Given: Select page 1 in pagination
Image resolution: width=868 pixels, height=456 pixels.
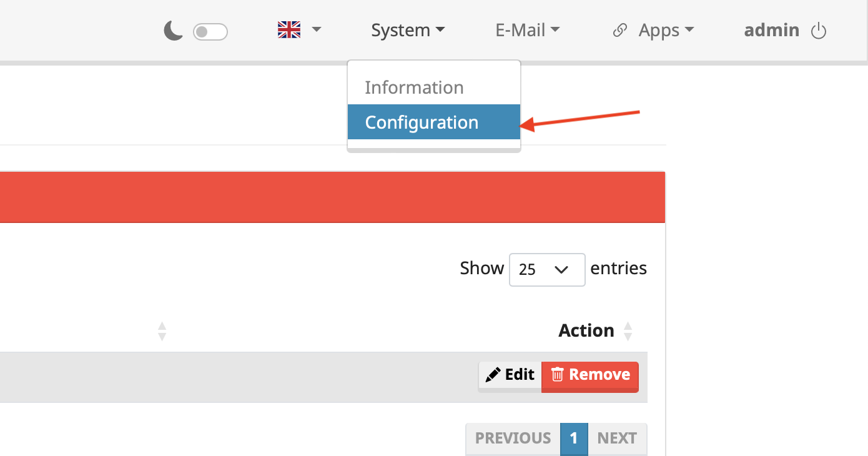Looking at the screenshot, I should coord(574,439).
